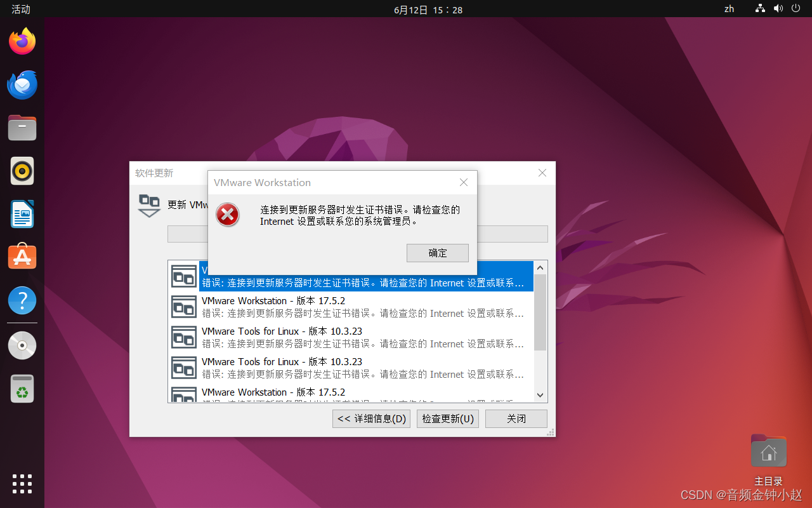Image resolution: width=812 pixels, height=508 pixels.
Task: Close the 软件更新 software update window
Action: (542, 173)
